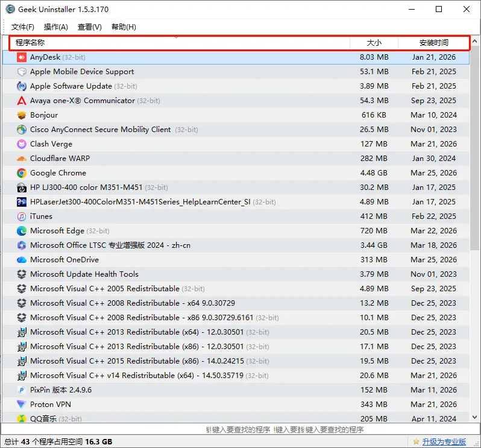Click the Geek Uninstaller title bar logo
481x448 pixels.
tap(10, 9)
